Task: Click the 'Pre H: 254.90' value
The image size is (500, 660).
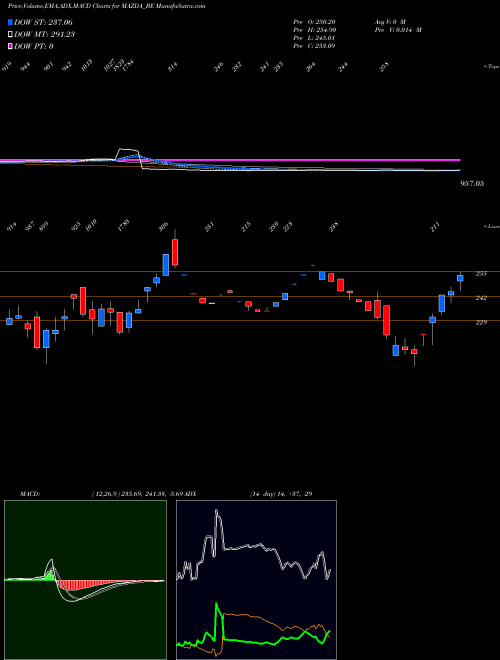Action: [x=314, y=30]
